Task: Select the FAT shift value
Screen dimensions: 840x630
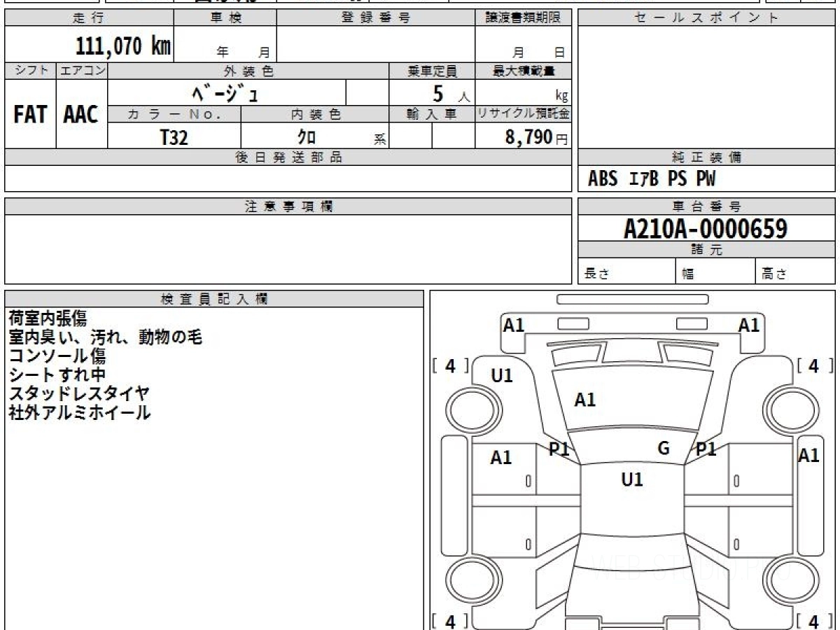Action: click(30, 115)
